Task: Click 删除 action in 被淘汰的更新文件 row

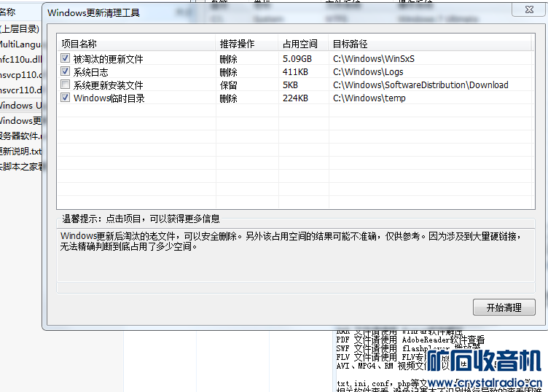Action: (x=229, y=59)
